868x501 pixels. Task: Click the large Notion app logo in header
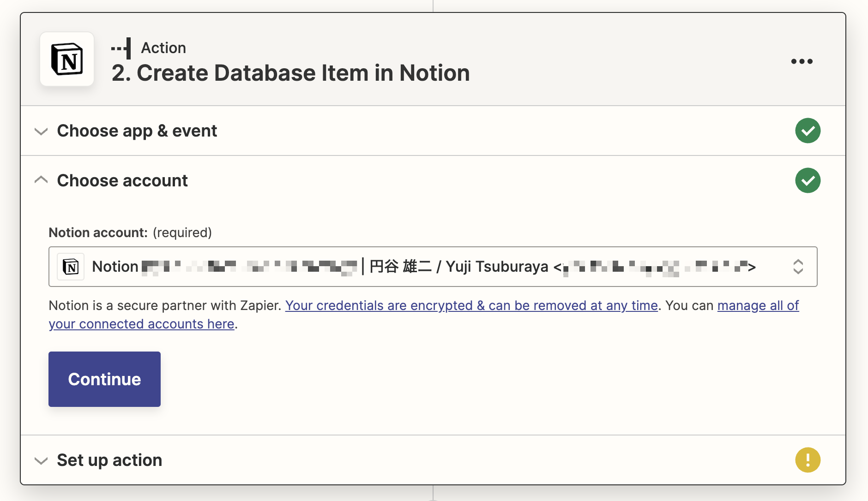(67, 59)
